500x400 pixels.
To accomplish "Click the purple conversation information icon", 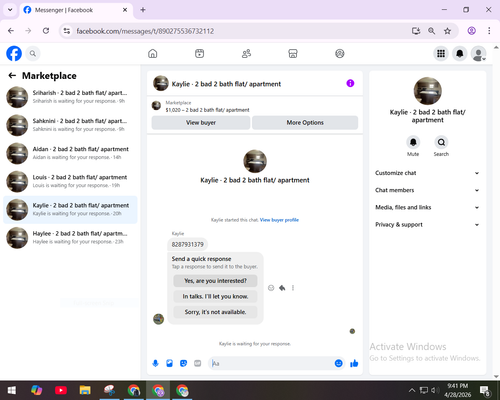I will coord(350,83).
